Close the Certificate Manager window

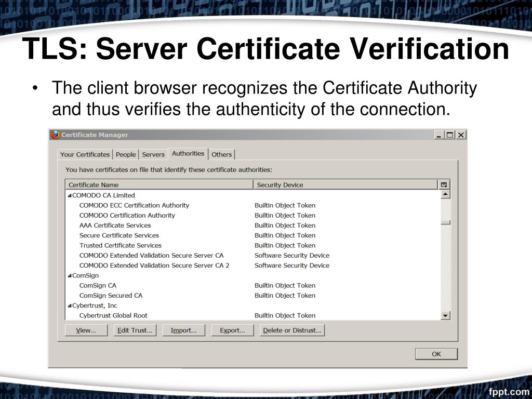(x=461, y=135)
